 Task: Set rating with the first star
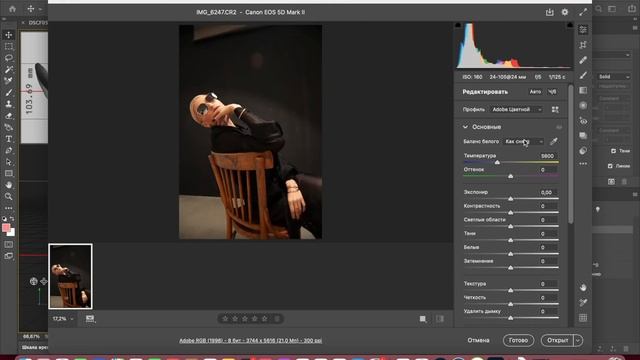225,319
